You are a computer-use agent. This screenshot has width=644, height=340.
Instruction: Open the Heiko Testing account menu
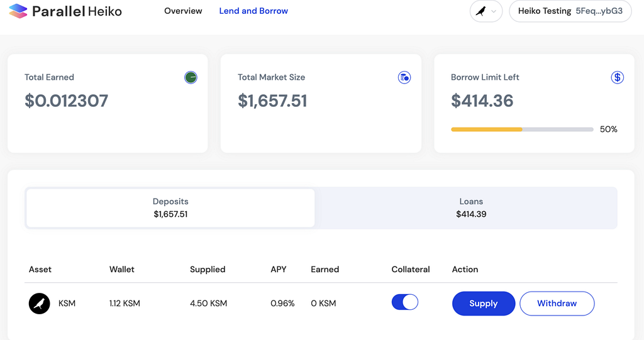click(x=570, y=11)
